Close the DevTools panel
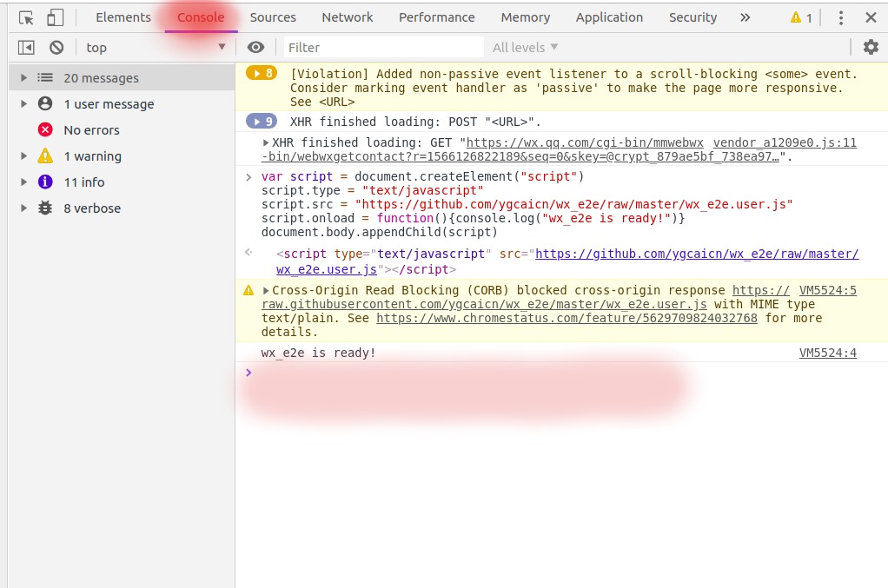888x588 pixels. (871, 17)
